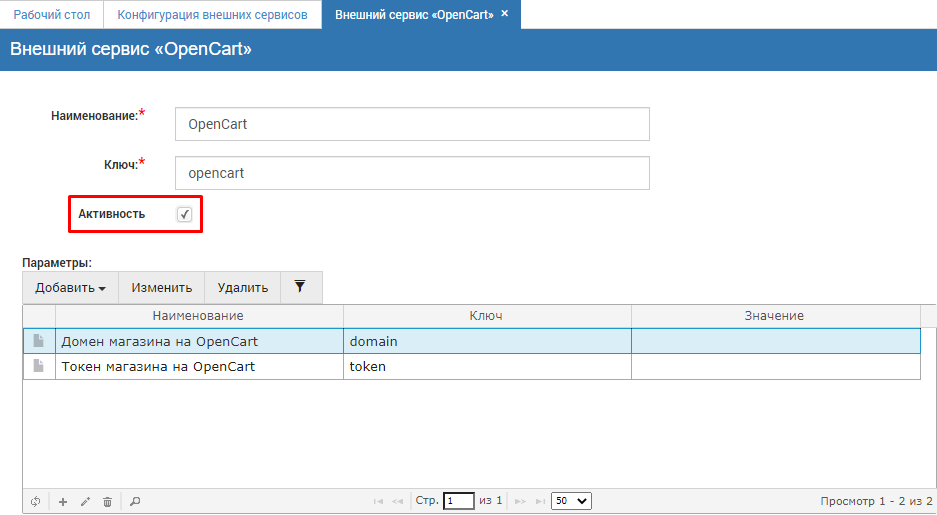Open the filter funnel icon in toolbar
Screen dimensions: 937x515
click(300, 287)
